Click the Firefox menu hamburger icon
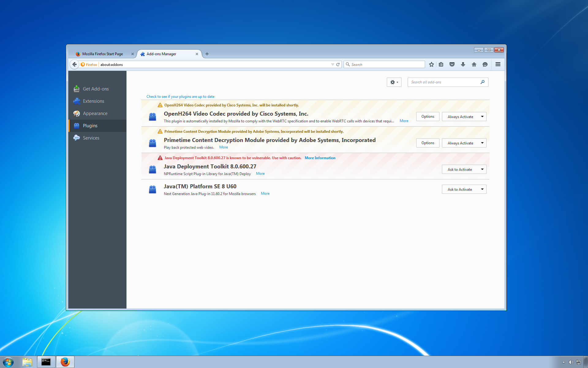Viewport: 588px width, 368px height. click(x=498, y=64)
